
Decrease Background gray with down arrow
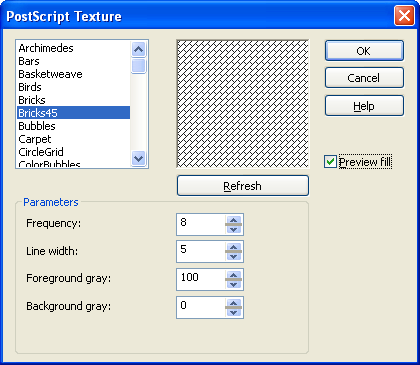(234, 312)
